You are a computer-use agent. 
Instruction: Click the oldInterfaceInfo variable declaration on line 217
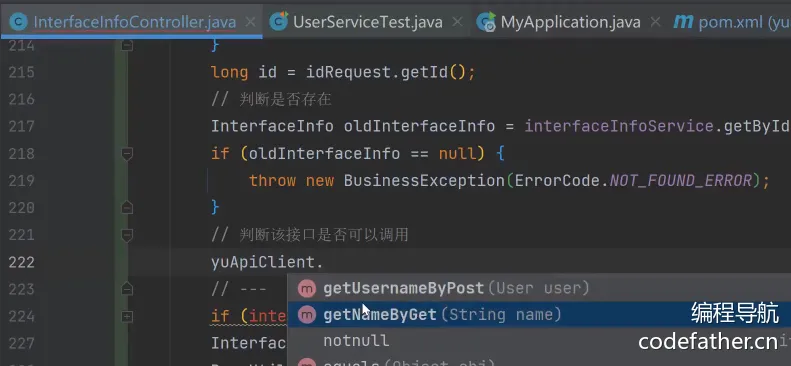coord(419,126)
